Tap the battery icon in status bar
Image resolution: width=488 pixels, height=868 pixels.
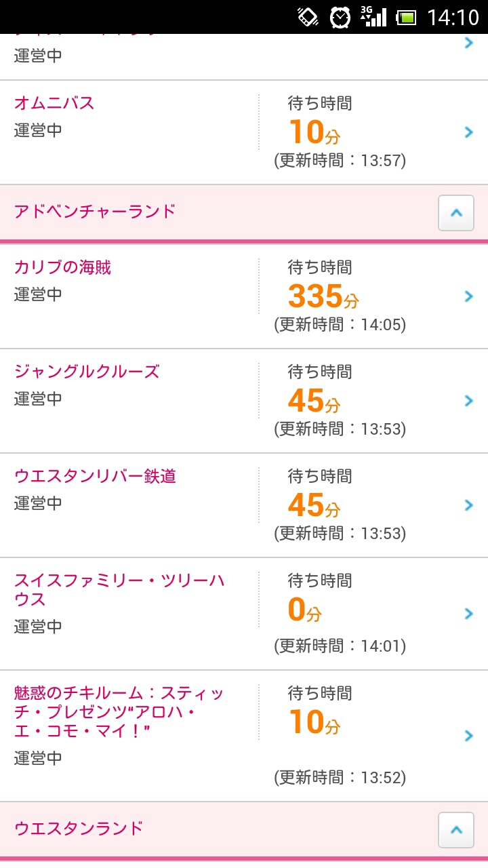tap(406, 17)
